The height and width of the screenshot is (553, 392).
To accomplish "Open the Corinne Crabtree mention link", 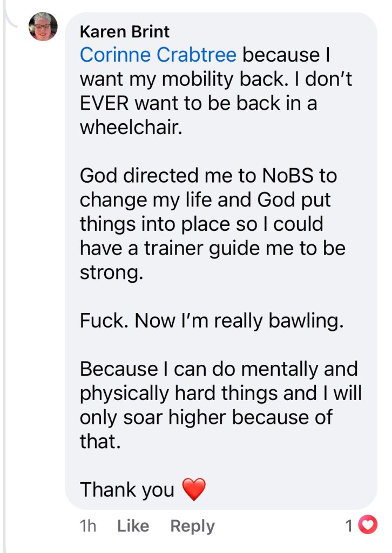I will pos(158,55).
